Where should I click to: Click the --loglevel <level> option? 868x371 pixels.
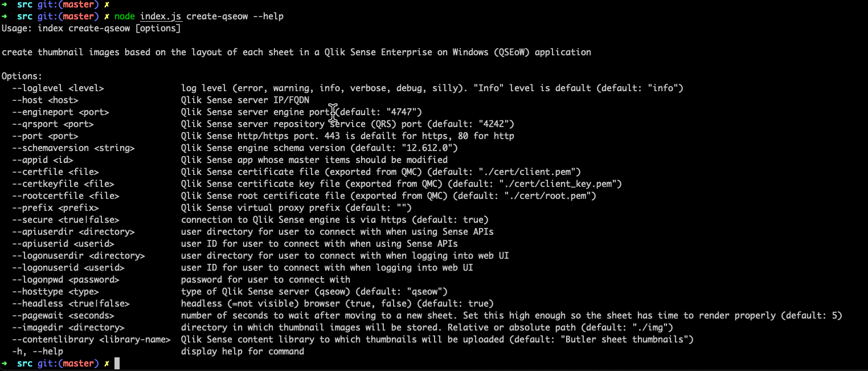(58, 88)
